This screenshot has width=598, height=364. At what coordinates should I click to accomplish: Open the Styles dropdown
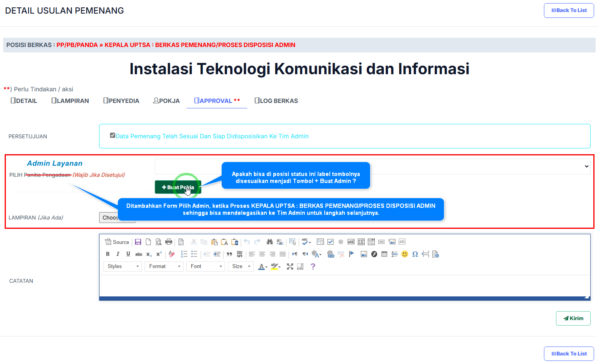(122, 266)
